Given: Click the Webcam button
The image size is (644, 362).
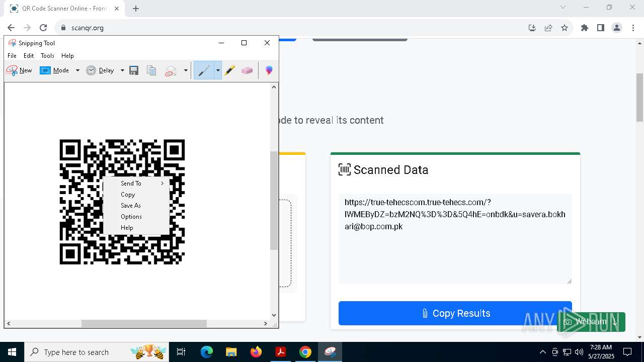Looking at the screenshot, I should 591,322.
